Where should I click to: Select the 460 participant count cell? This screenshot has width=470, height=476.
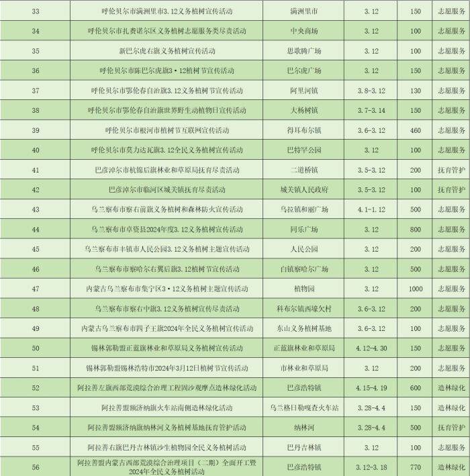(415, 130)
